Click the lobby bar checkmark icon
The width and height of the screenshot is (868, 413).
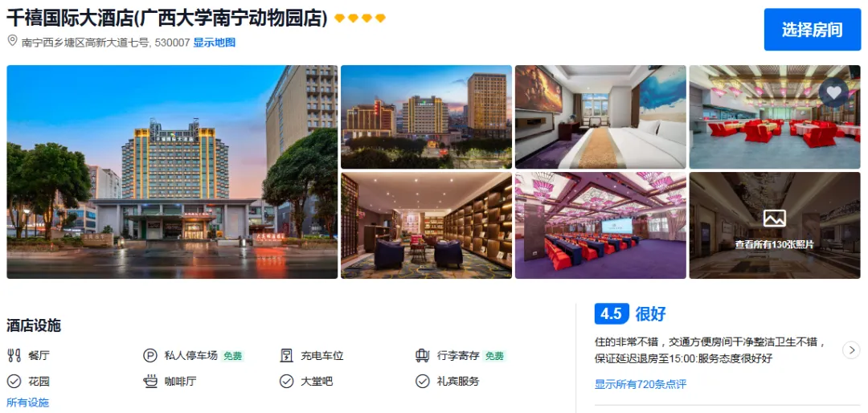286,382
